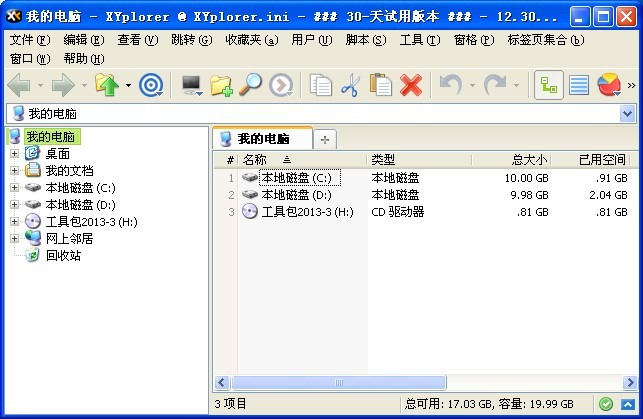643x419 pixels.
Task: Open the 窗格(P) menu
Action: pos(474,40)
